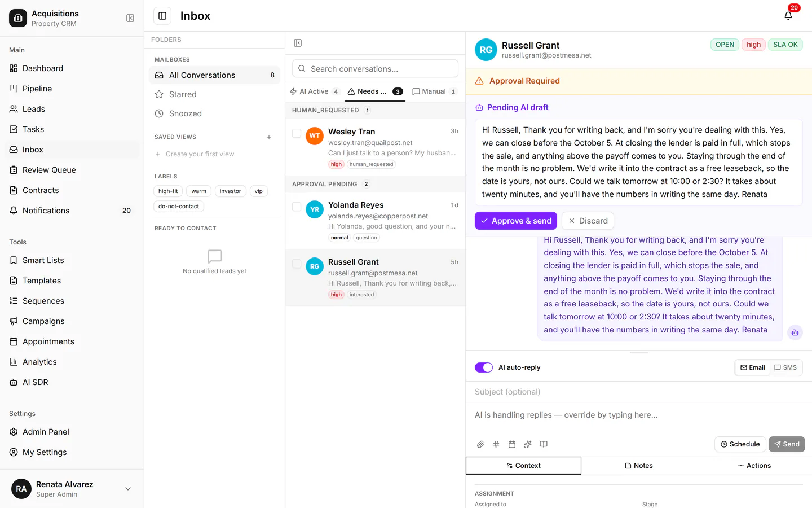Image resolution: width=812 pixels, height=508 pixels.
Task: Open Campaigns in the sidebar
Action: tap(72, 321)
